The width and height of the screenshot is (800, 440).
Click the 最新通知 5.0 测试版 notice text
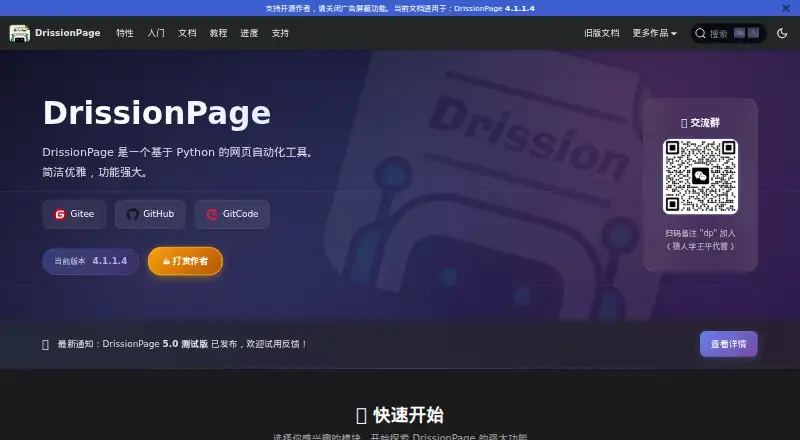coord(182,344)
